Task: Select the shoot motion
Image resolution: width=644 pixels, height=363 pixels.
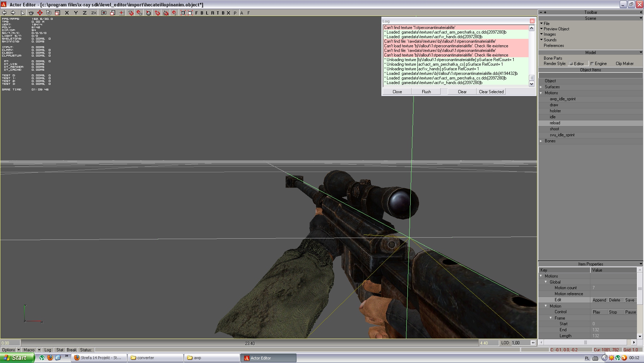Action: pos(554,129)
